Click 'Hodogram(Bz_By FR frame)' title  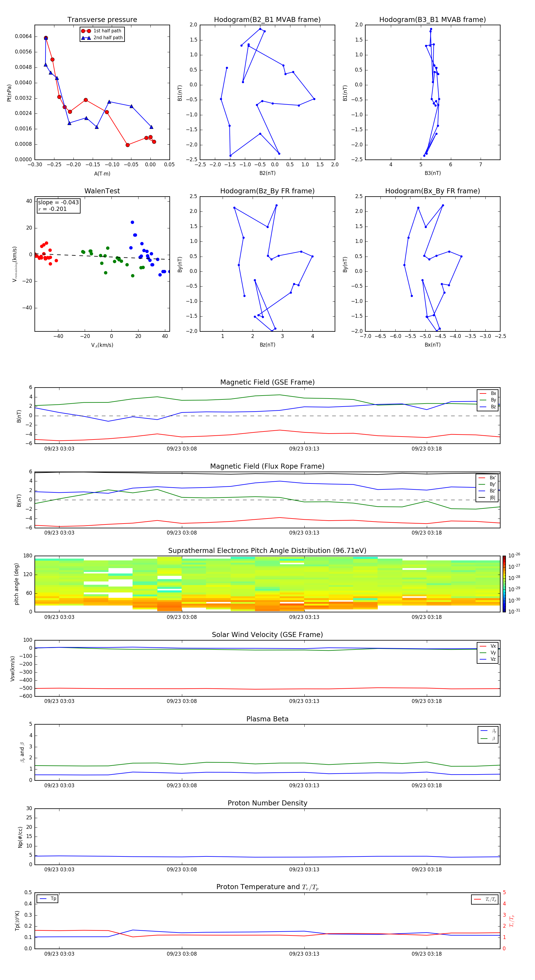267,191
